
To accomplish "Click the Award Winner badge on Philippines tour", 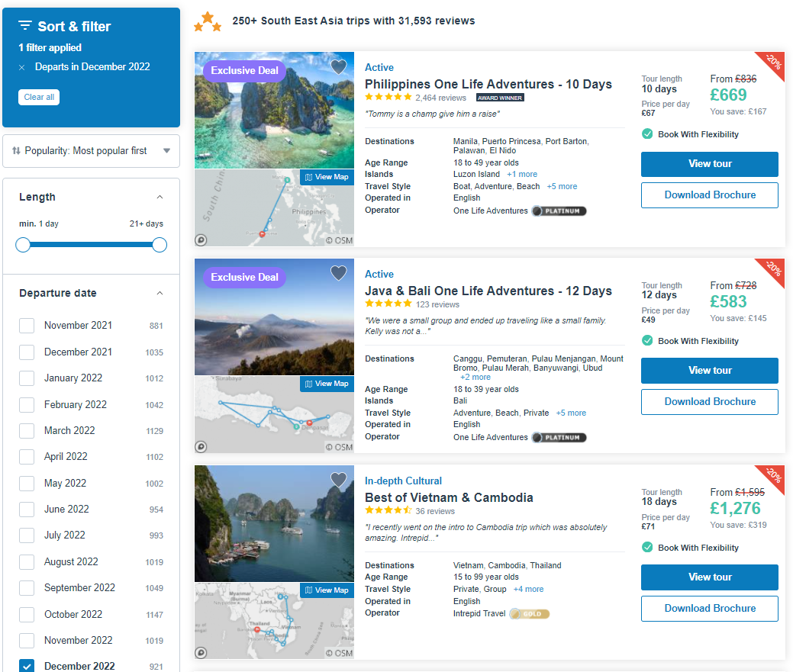I will point(500,98).
